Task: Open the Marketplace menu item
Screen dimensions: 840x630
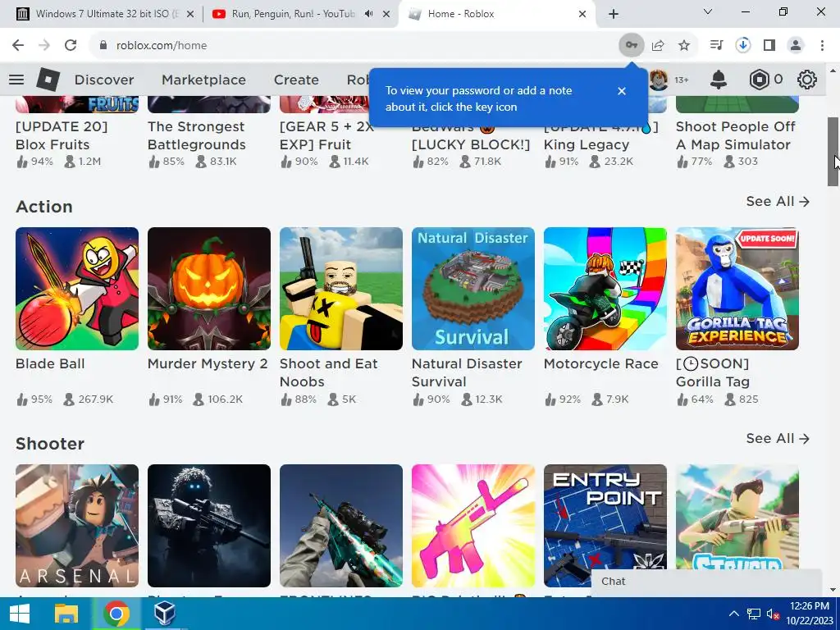Action: (x=203, y=80)
